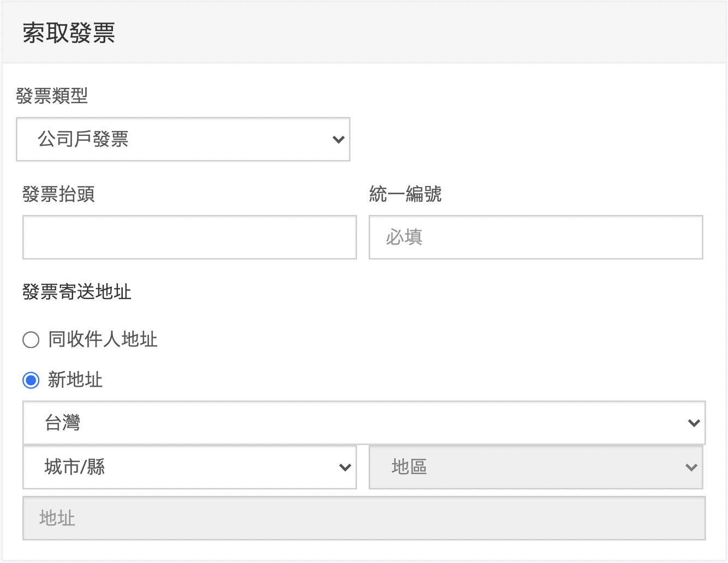Click the 發票寄送地址 section label

point(77,292)
